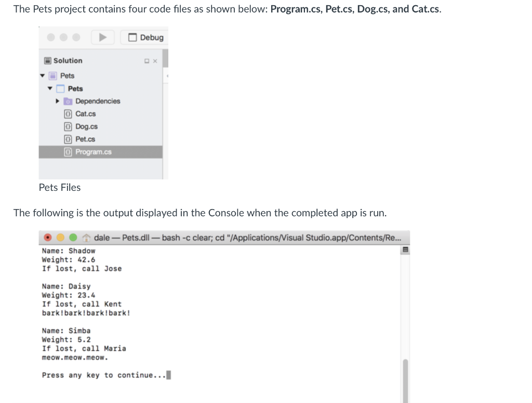Click 'If lost, call Jose' line
This screenshot has height=403, width=532.
coord(82,269)
